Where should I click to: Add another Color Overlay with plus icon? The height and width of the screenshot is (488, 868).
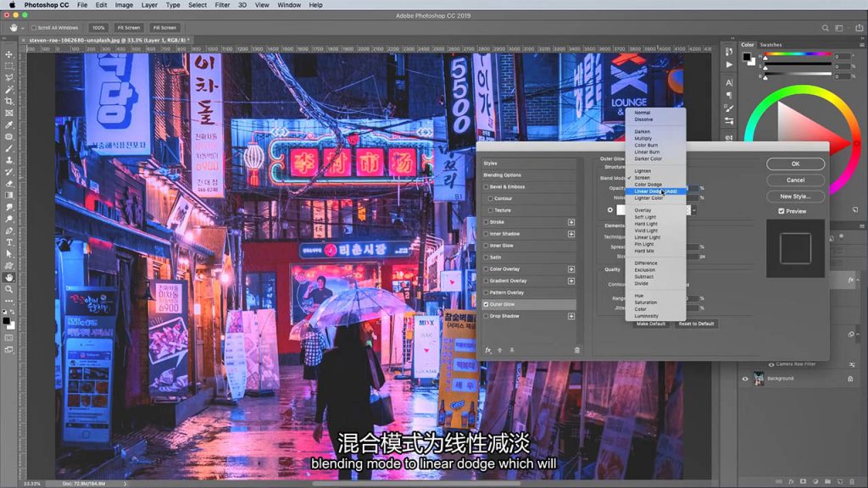click(x=571, y=269)
